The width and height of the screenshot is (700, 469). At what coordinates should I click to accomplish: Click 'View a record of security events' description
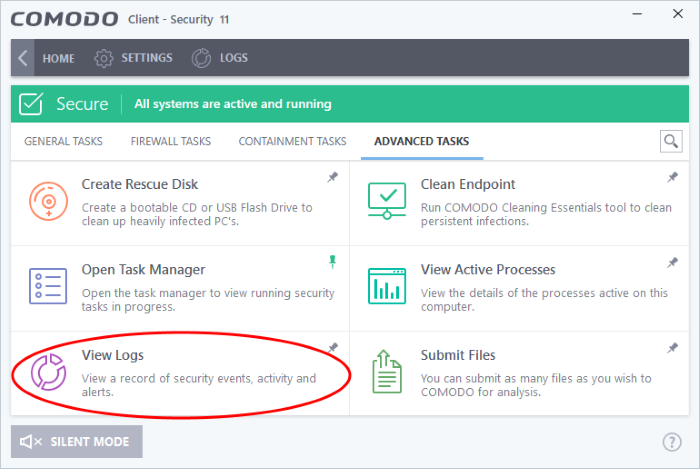[x=199, y=385]
